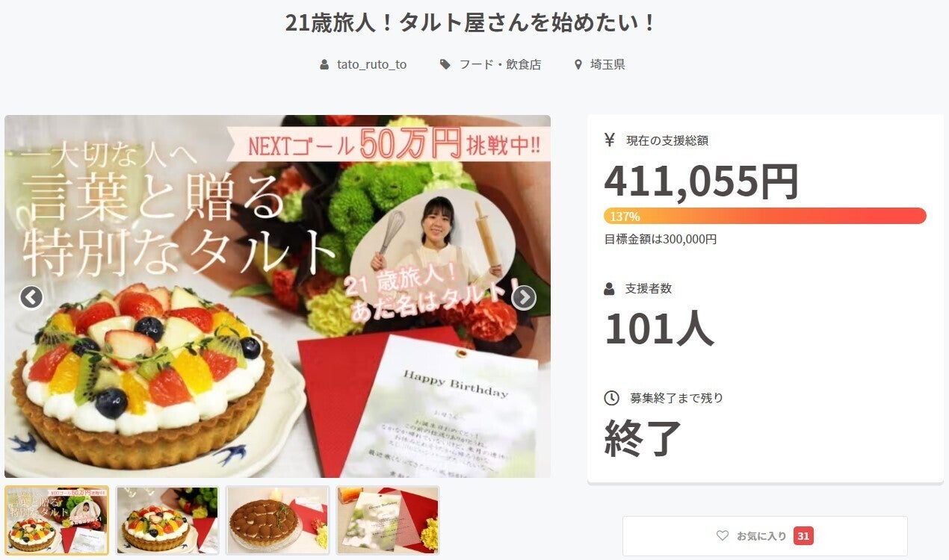Click the supporter person icon near 支援者数
The height and width of the screenshot is (560, 949).
609,288
